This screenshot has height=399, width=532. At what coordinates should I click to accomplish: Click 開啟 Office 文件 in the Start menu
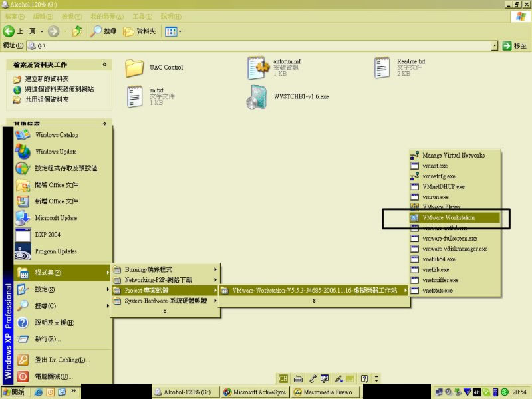click(63, 185)
